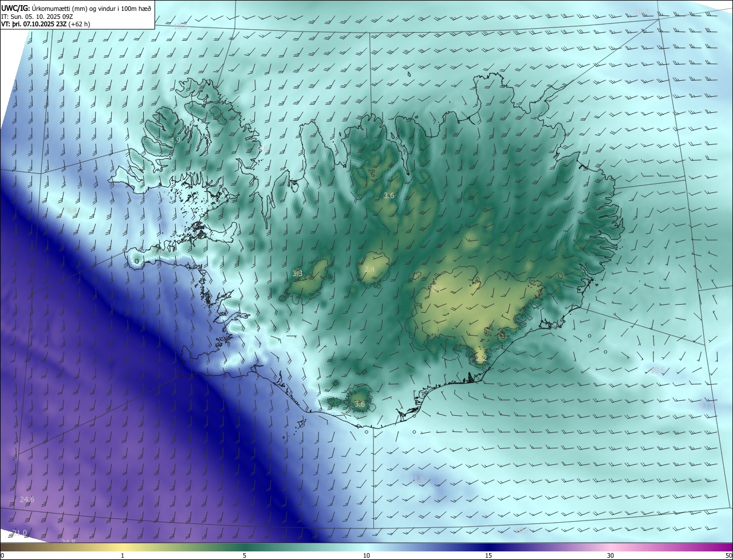Screen dimensions: 733x560
Task: Click the 2.4 value on the central glacier
Action: click(369, 270)
